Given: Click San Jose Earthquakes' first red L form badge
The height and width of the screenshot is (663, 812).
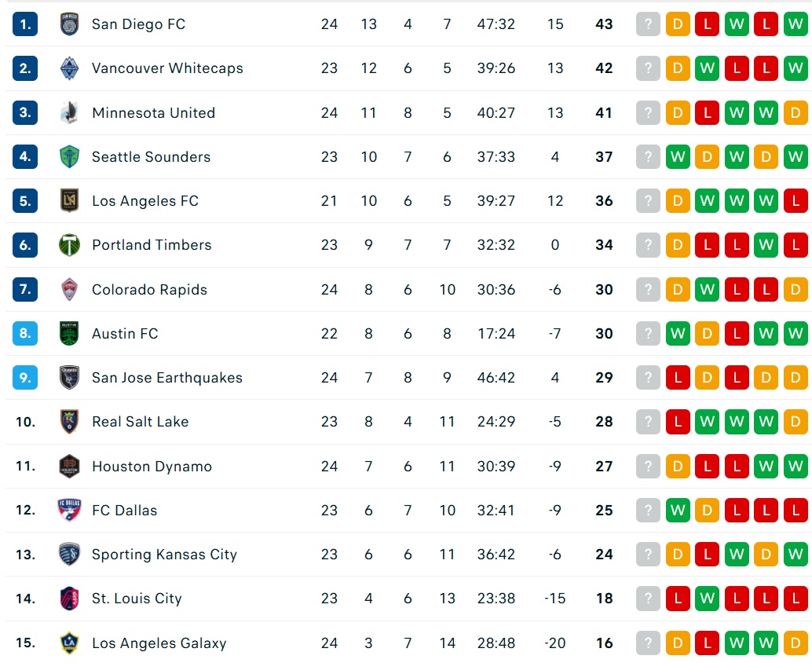Looking at the screenshot, I should click(x=678, y=378).
